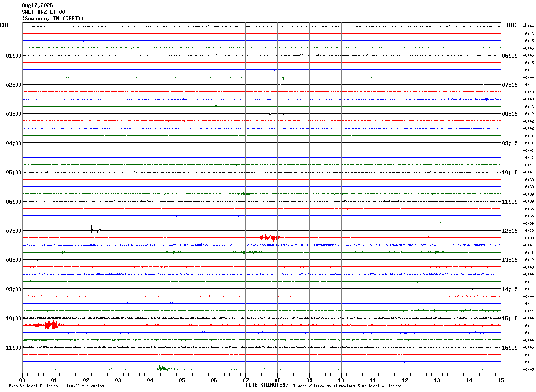This screenshot has height=392, width=536.
Task: Select the 01:00 CDT hour label
Action: pyautogui.click(x=14, y=56)
